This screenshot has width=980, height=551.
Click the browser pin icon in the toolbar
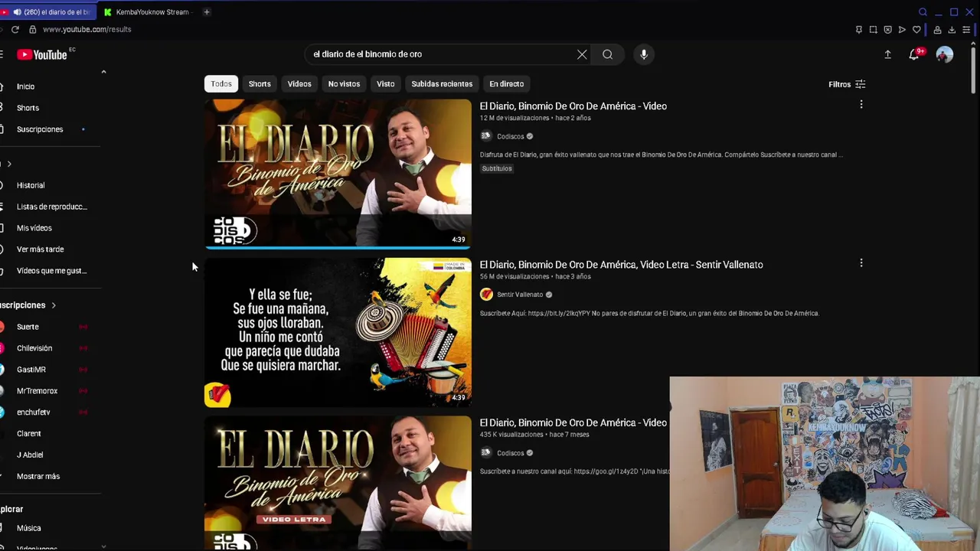pos(858,30)
